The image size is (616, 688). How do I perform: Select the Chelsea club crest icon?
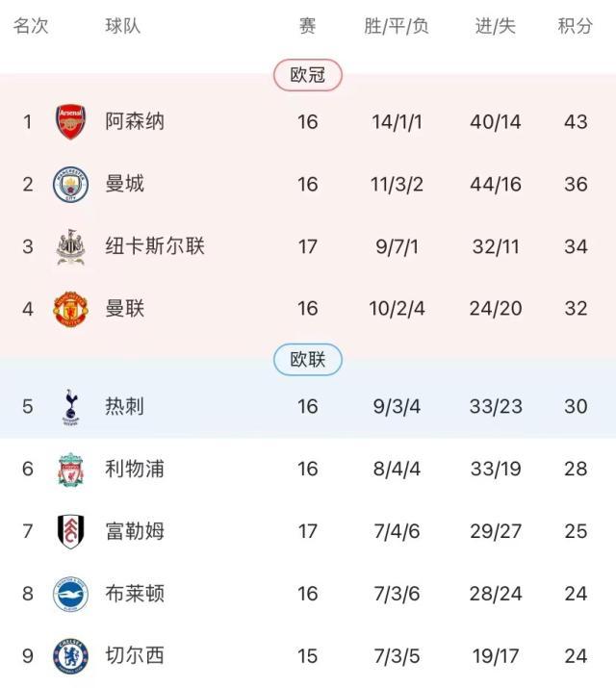point(70,656)
